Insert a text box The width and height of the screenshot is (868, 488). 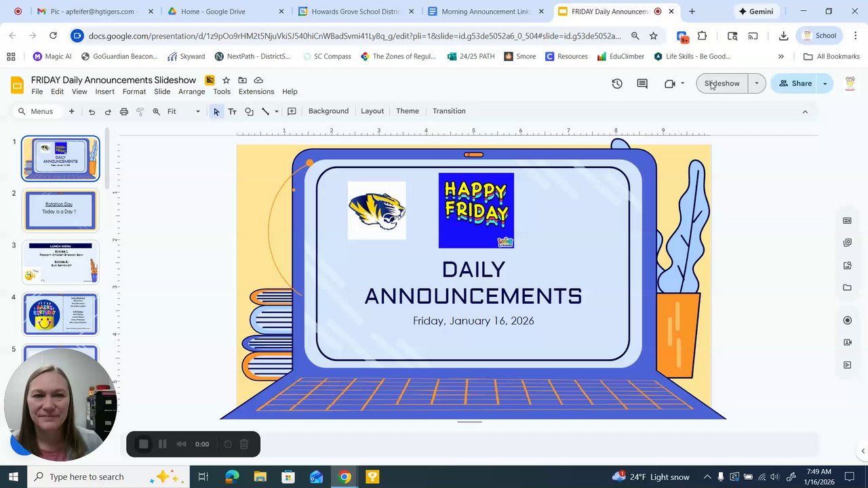[x=233, y=111]
